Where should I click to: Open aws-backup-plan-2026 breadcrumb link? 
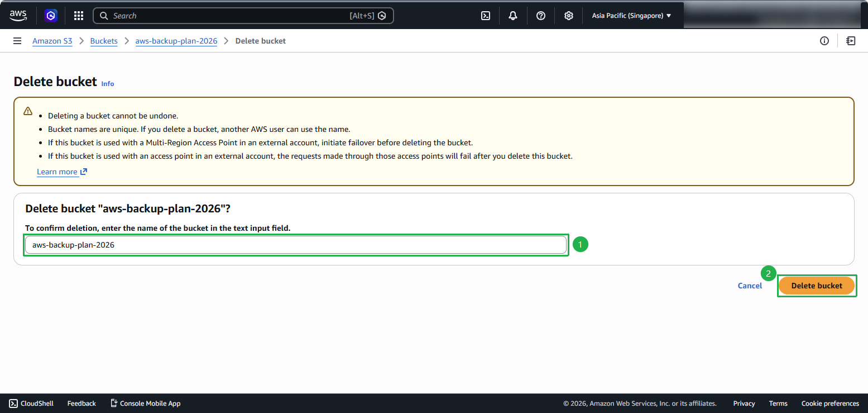(176, 41)
